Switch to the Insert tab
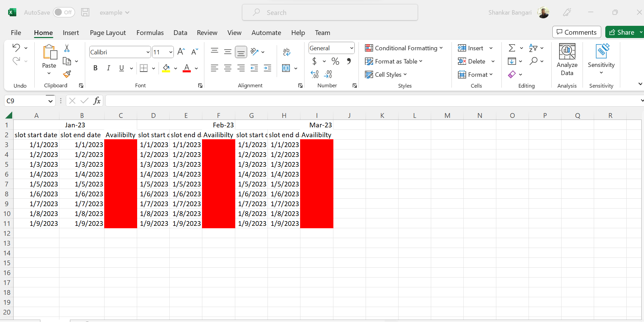Screen dimensions: 644x322 point(71,33)
